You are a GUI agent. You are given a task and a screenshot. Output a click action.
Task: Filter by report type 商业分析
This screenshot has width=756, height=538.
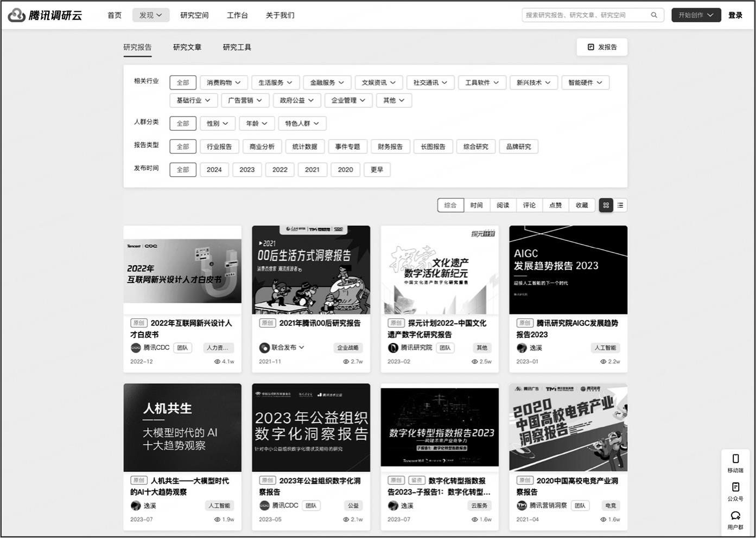coord(262,146)
